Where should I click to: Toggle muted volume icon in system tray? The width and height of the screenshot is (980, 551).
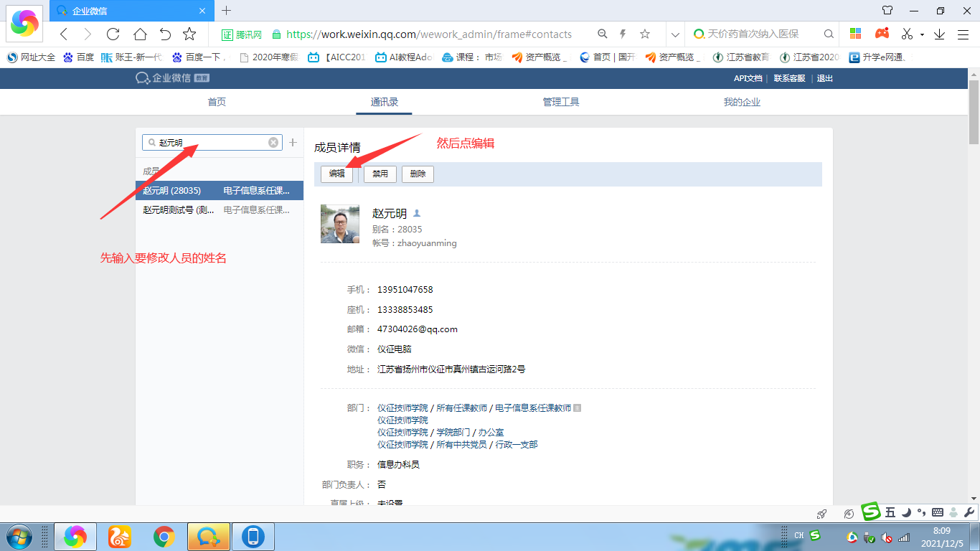(887, 537)
